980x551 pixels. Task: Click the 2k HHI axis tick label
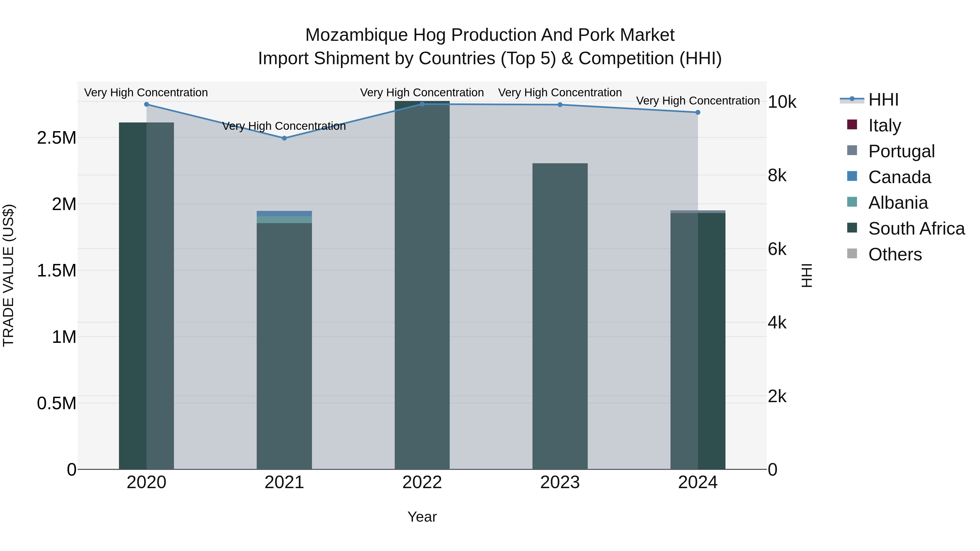(x=777, y=396)
